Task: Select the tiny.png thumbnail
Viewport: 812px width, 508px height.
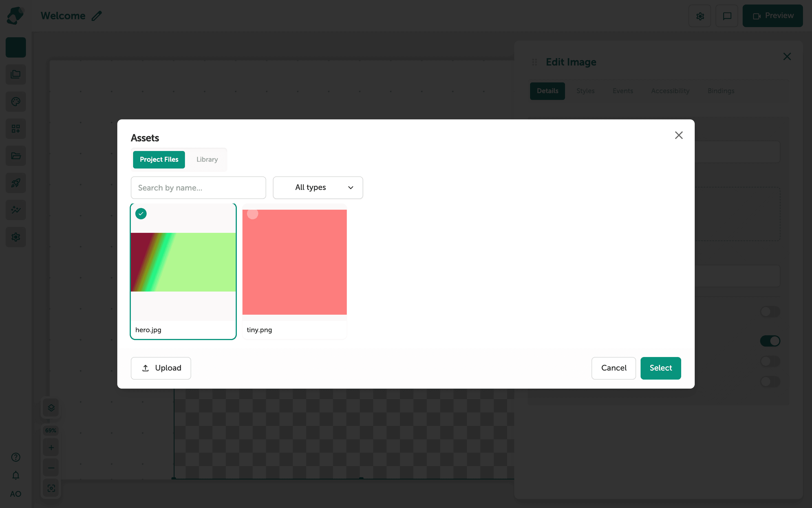Action: coord(294,262)
